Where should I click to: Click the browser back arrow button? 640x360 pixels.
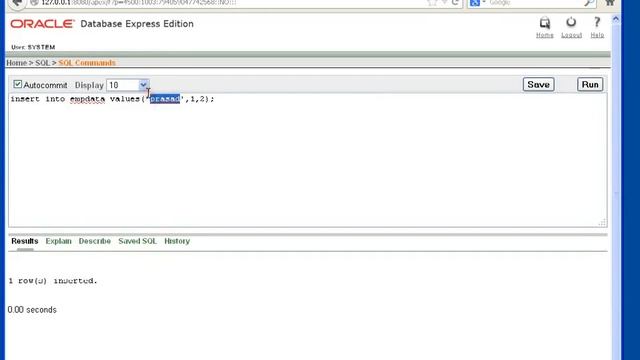17,4
